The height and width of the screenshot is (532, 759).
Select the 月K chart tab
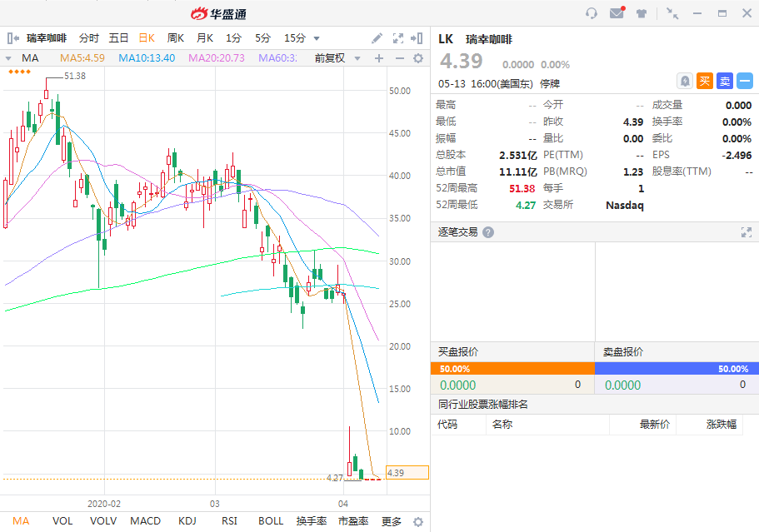(x=205, y=38)
